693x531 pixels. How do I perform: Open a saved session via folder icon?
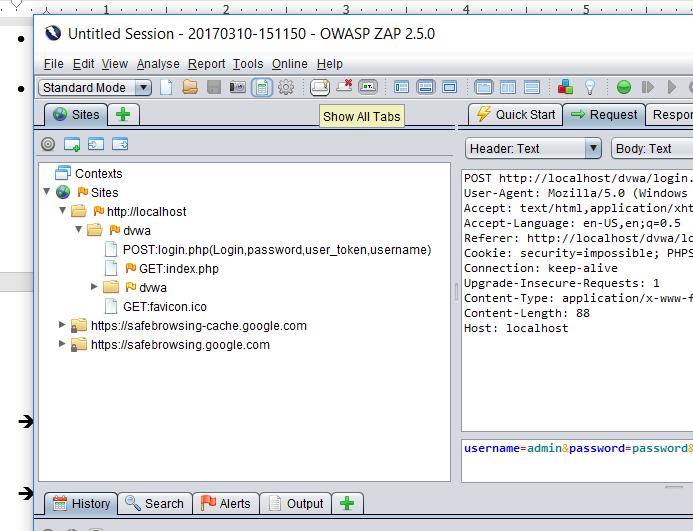click(x=190, y=87)
